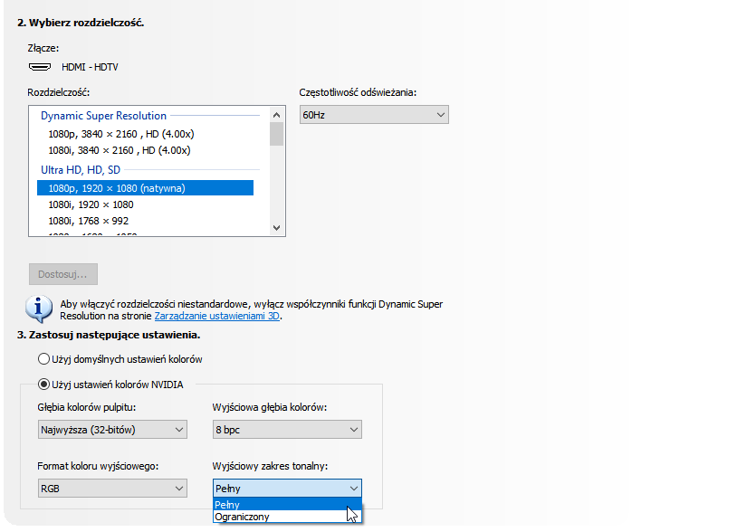Image resolution: width=756 pixels, height=532 pixels.
Task: Select 1080i 3840 × 2160 DSR resolution
Action: point(120,150)
